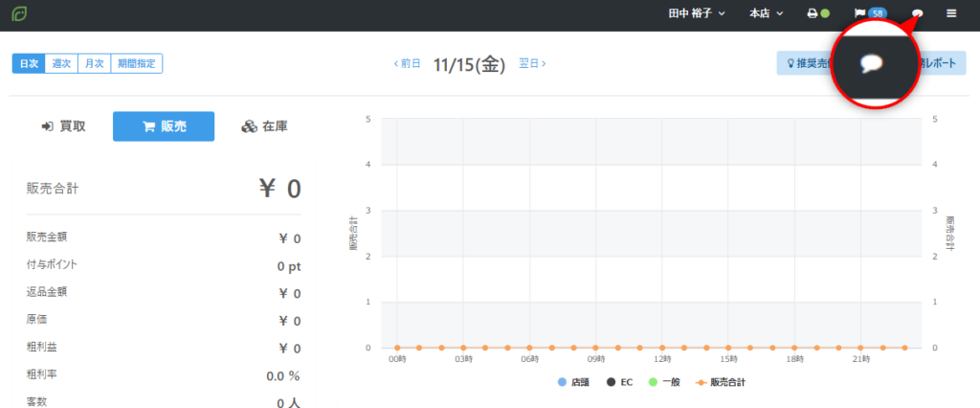The height and width of the screenshot is (408, 980).
Task: Switch to the 月次 period tab
Action: click(94, 63)
